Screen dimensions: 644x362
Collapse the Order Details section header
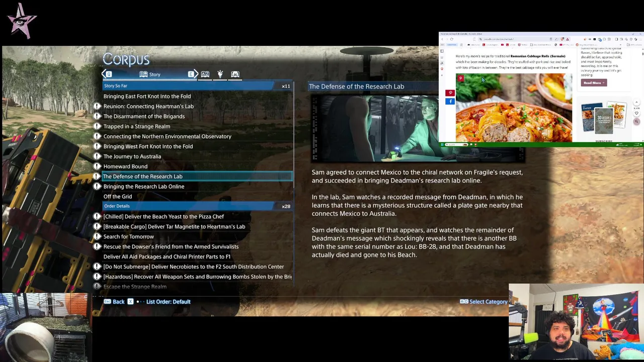click(197, 206)
